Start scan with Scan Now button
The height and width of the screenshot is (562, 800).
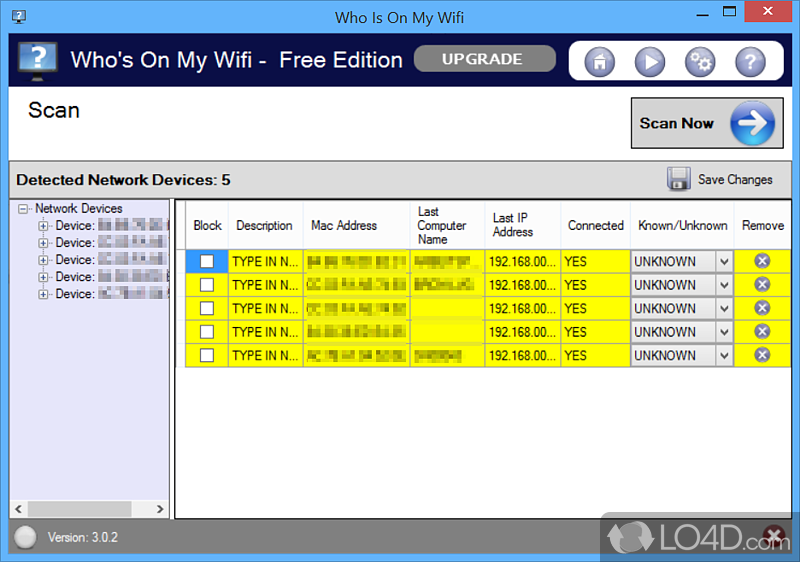point(707,123)
